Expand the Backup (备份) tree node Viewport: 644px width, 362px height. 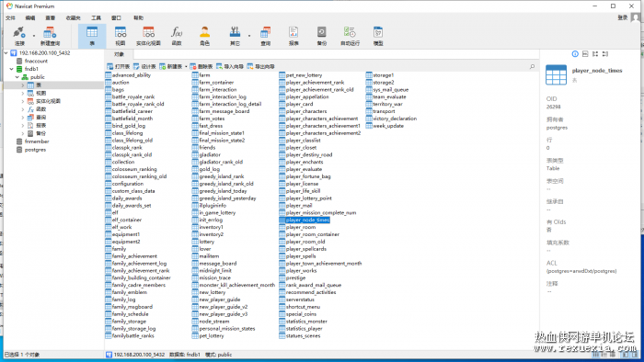[x=23, y=133]
